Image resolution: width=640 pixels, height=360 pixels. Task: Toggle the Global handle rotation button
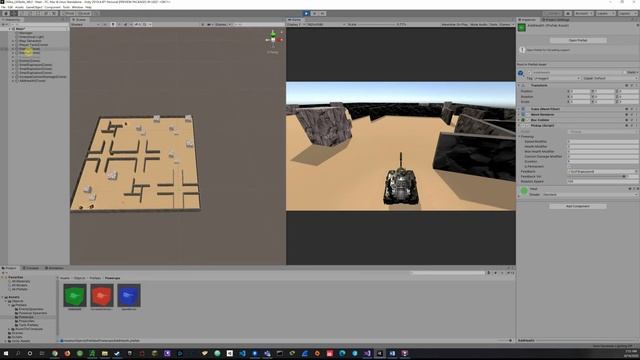tap(84, 13)
